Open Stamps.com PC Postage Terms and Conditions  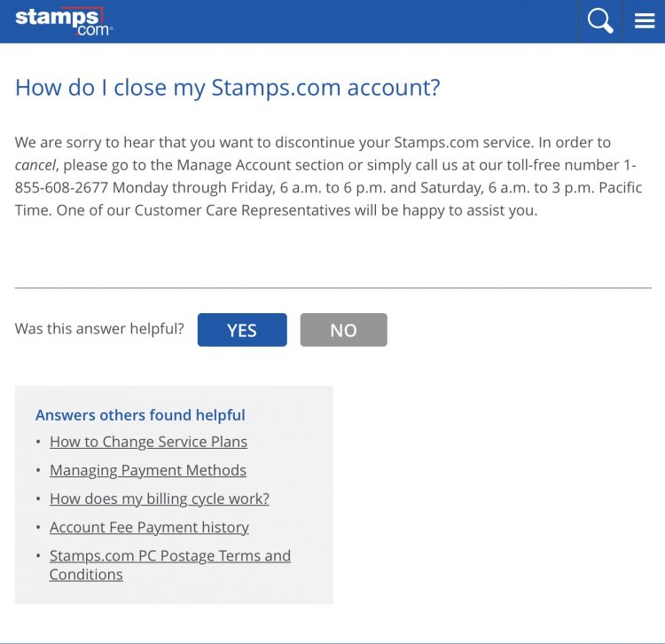point(170,565)
